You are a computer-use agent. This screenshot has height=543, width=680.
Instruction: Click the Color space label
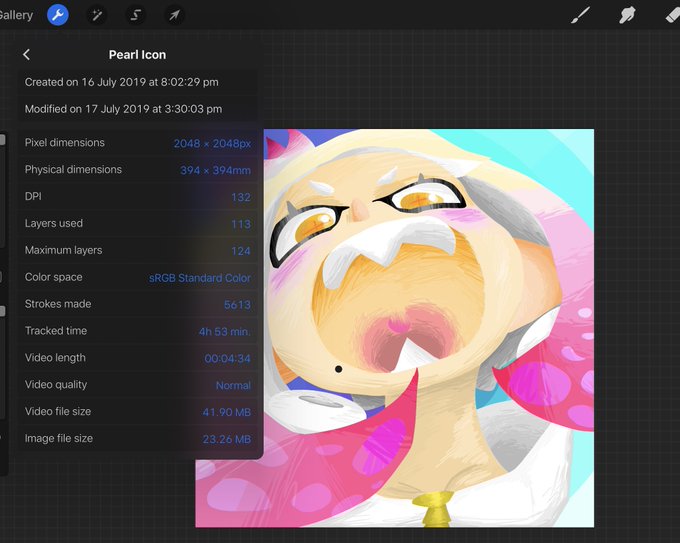pos(53,277)
